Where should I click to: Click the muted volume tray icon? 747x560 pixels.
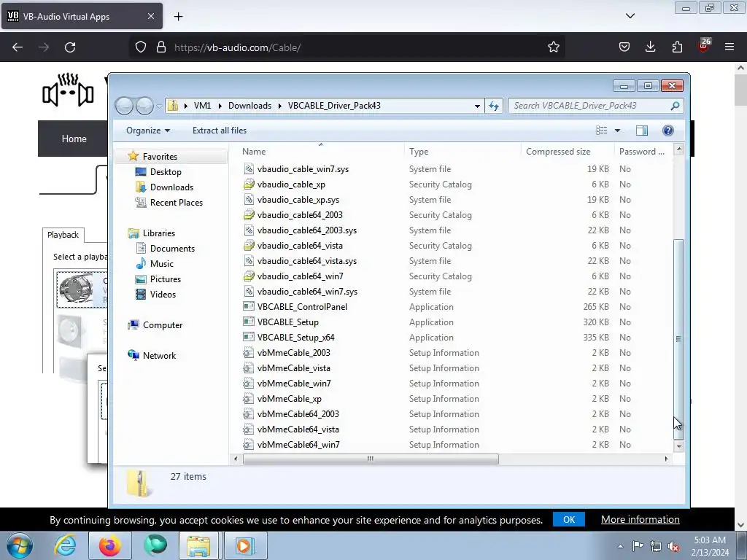pyautogui.click(x=673, y=547)
